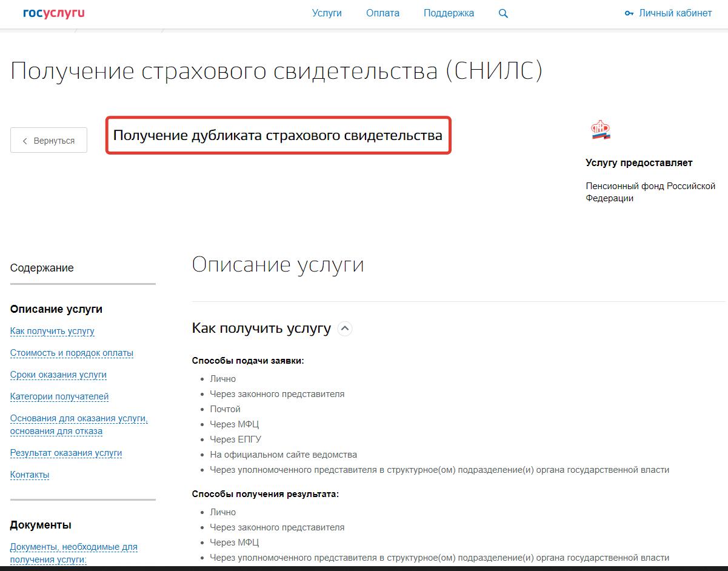Screen dimensions: 728x571
Task: Click the Получение дубликата страхового свидетельства title
Action: point(278,135)
